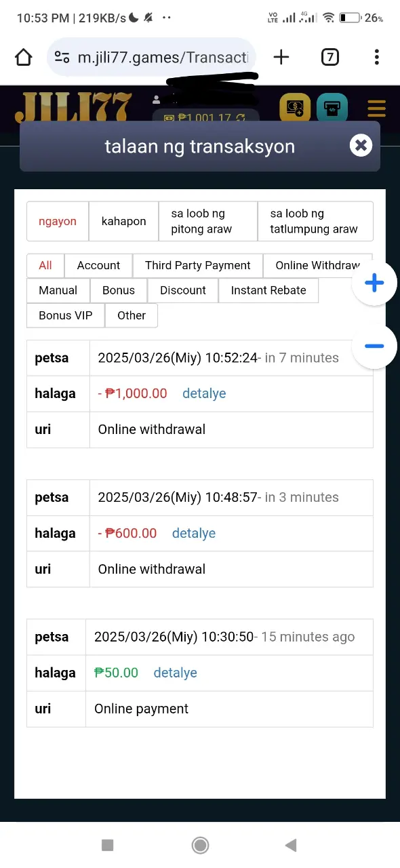
Task: Open detalye for the ₱1,000.00 withdrawal
Action: pyautogui.click(x=204, y=393)
